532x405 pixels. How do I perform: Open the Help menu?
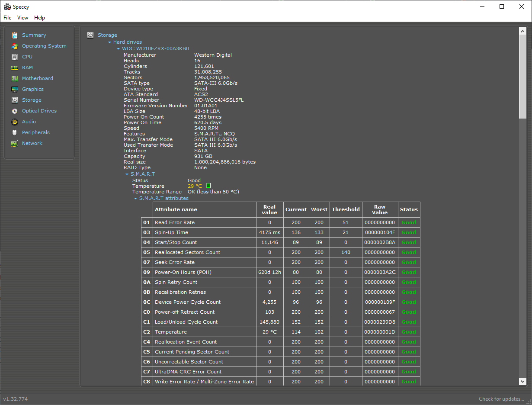[x=39, y=18]
